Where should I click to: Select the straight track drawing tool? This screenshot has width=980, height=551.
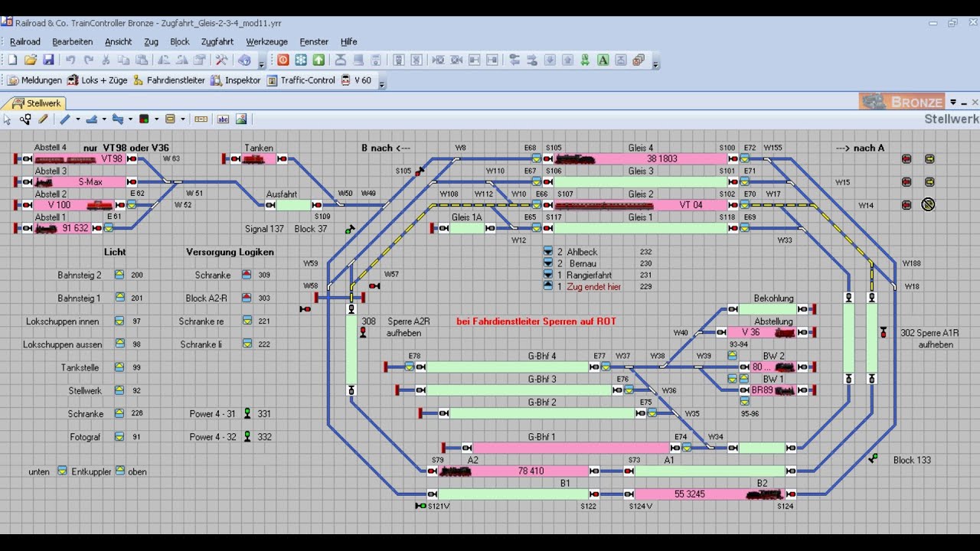65,119
